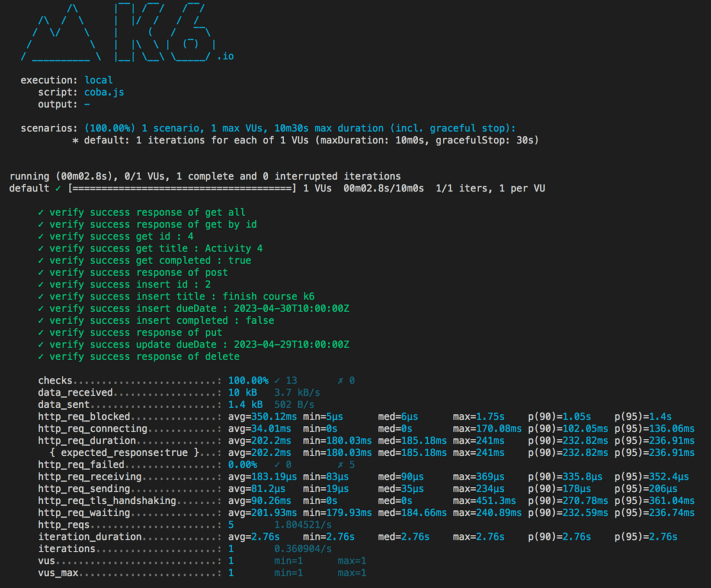Click the "local" execution value
Image resolution: width=711 pixels, height=588 pixels.
(x=98, y=80)
